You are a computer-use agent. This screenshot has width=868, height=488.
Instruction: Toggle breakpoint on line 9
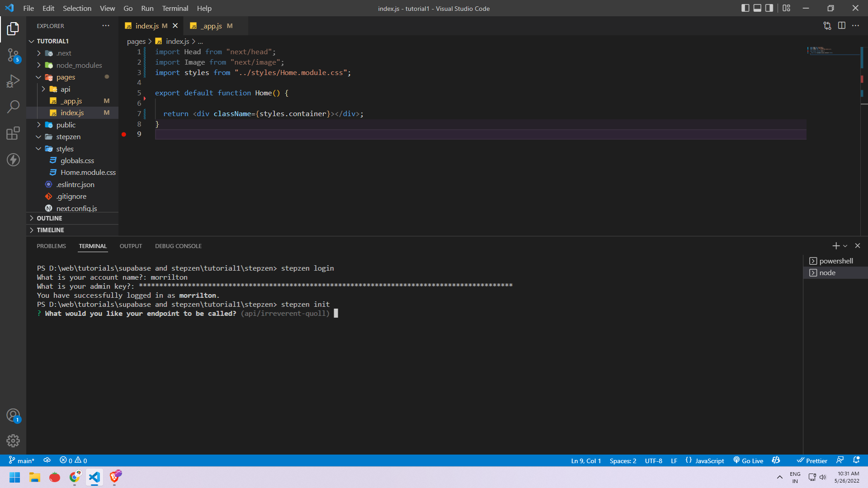[x=124, y=134]
